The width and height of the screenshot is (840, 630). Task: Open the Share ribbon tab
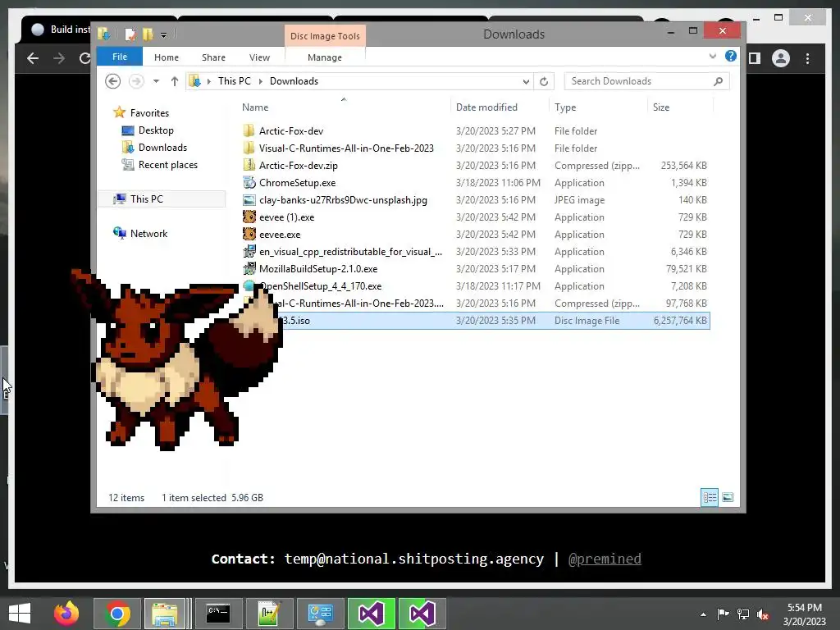213,57
